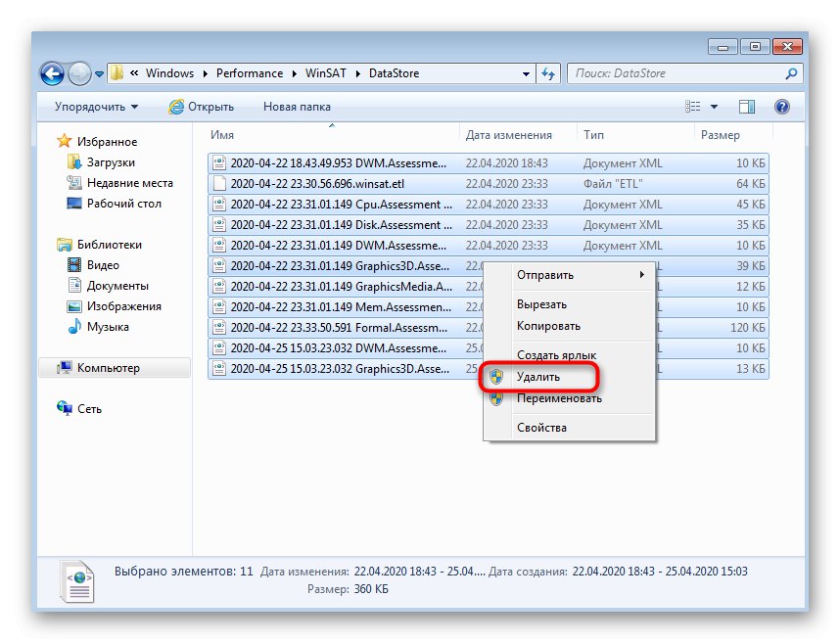
Task: Click the refresh icon next to address bar
Action: (x=548, y=73)
